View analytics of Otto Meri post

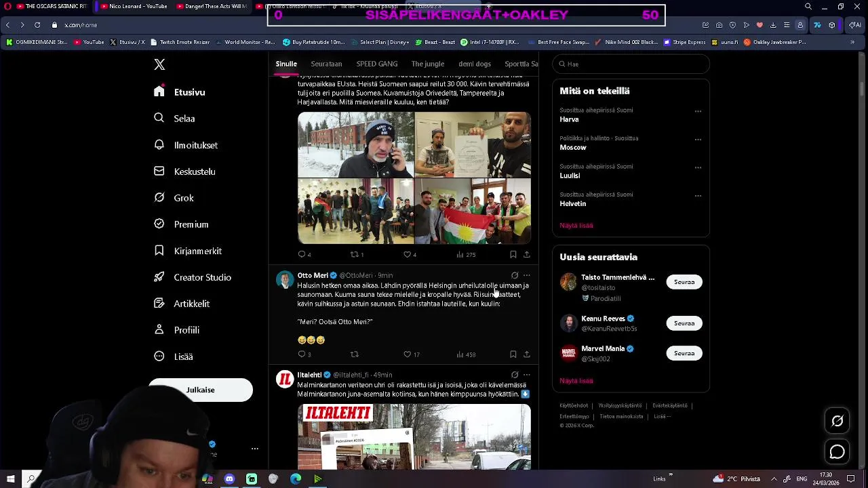tap(466, 354)
